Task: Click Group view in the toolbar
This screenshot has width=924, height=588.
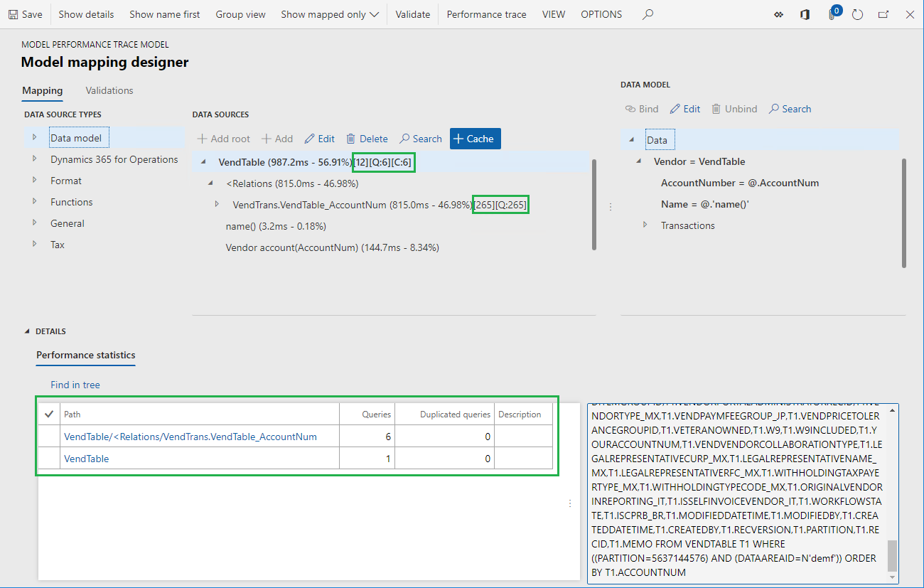Action: pos(241,14)
